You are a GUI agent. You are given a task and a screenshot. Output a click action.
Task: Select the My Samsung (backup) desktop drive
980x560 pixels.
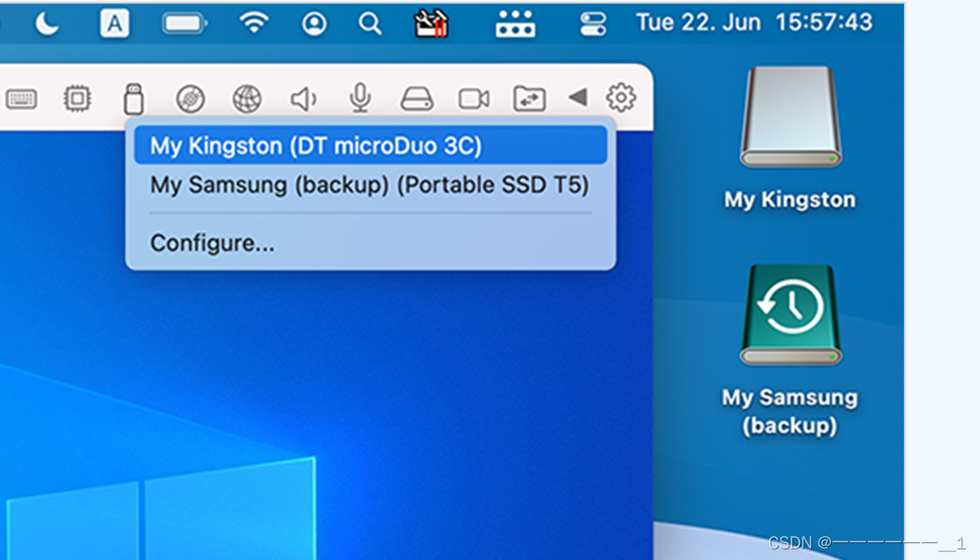pyautogui.click(x=790, y=318)
